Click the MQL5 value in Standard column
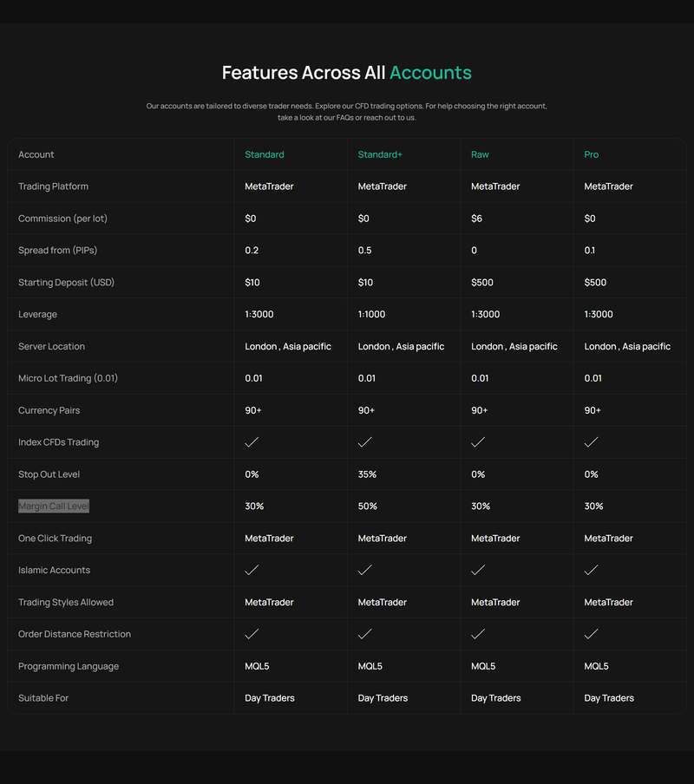The height and width of the screenshot is (784, 694). 257,667
